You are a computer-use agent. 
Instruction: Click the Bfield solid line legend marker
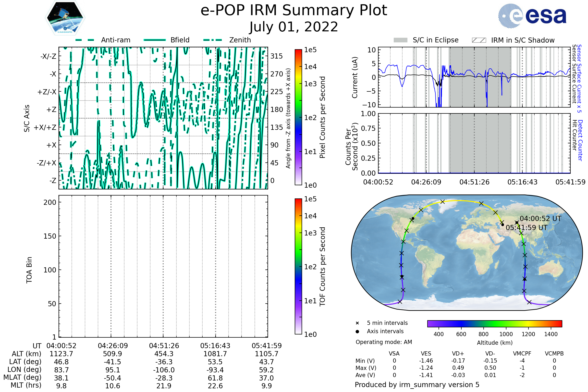click(x=155, y=40)
